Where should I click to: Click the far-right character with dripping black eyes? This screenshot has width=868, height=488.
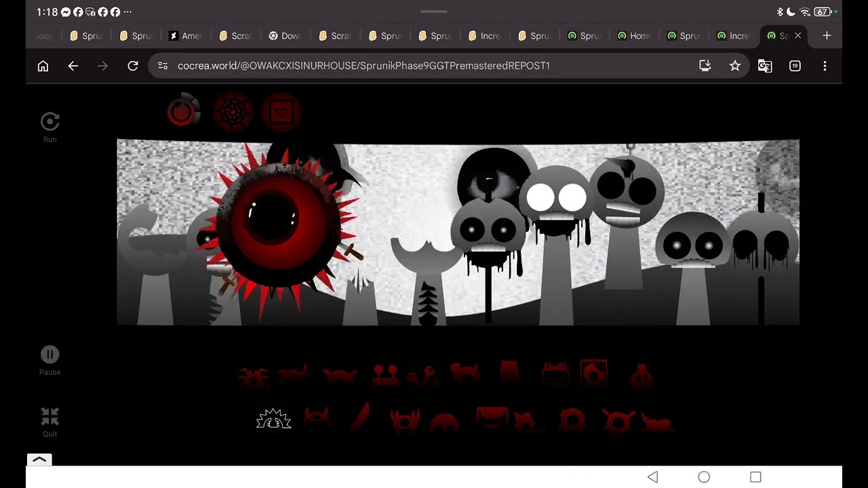(762, 245)
